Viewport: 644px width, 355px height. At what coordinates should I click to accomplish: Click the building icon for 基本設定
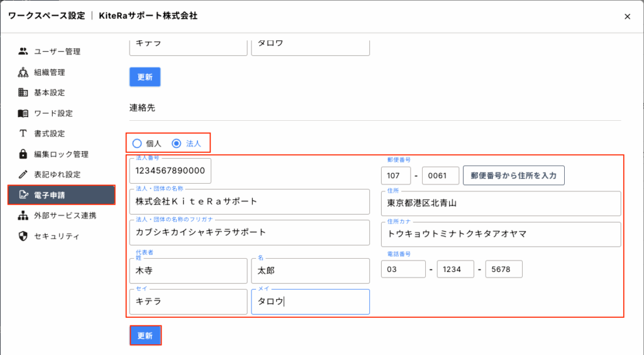23,93
